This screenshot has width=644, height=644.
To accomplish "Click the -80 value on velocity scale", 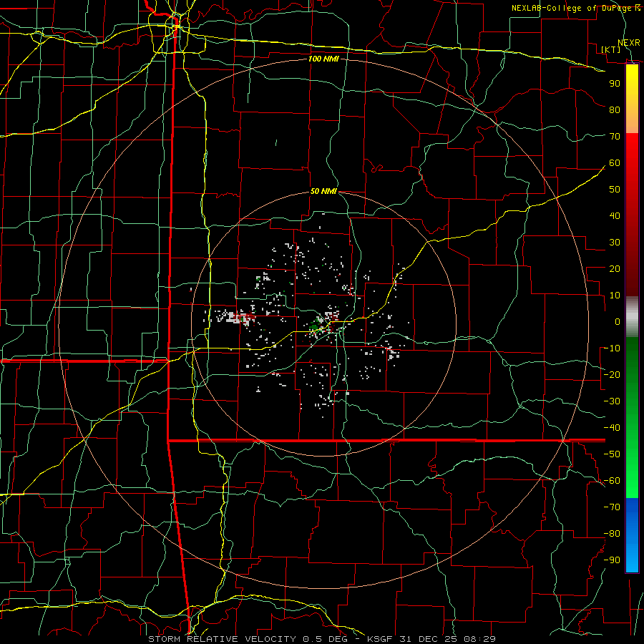I will (x=612, y=534).
